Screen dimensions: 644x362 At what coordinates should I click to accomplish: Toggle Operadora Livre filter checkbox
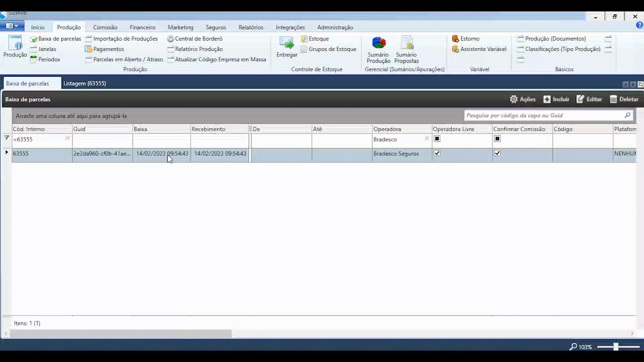coord(437,139)
